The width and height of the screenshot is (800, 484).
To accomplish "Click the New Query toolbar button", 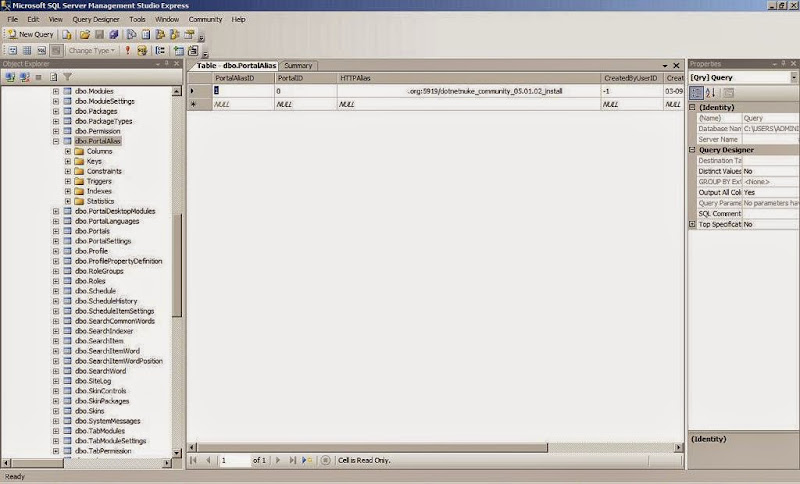I will (31, 34).
